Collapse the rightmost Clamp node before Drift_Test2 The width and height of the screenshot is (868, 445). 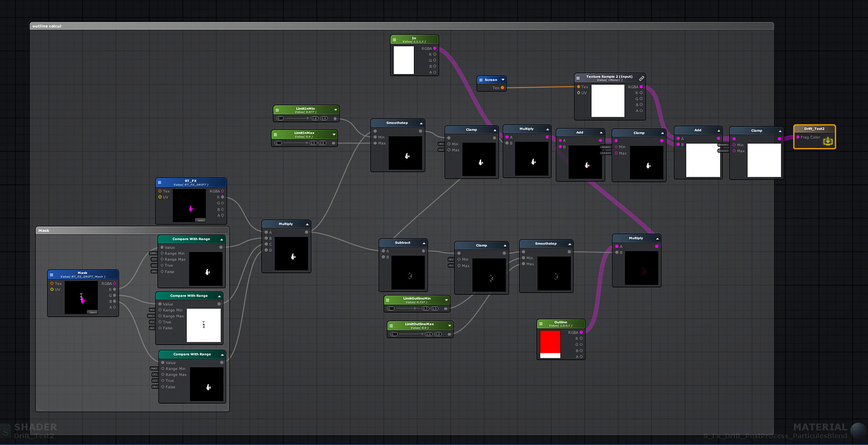pyautogui.click(x=780, y=131)
